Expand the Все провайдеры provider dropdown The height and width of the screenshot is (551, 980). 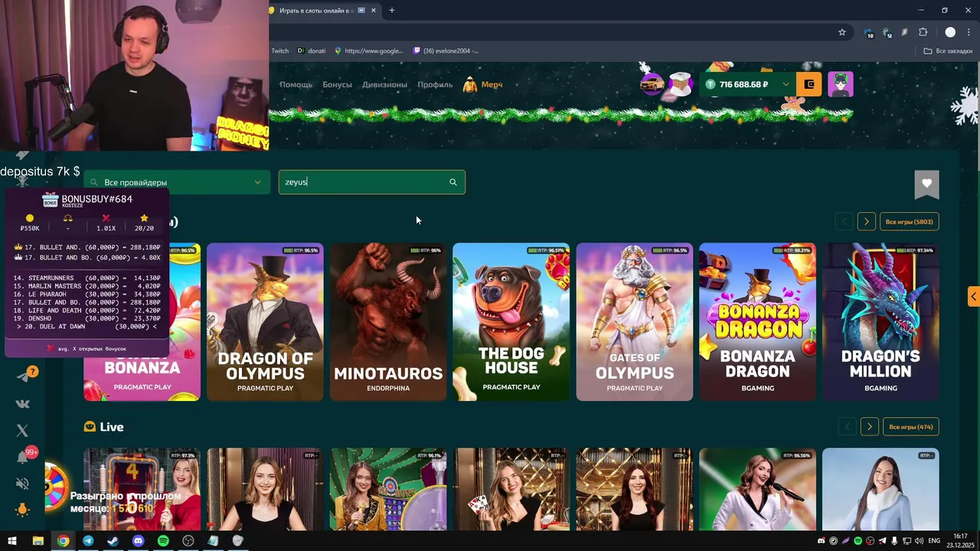[x=177, y=182]
